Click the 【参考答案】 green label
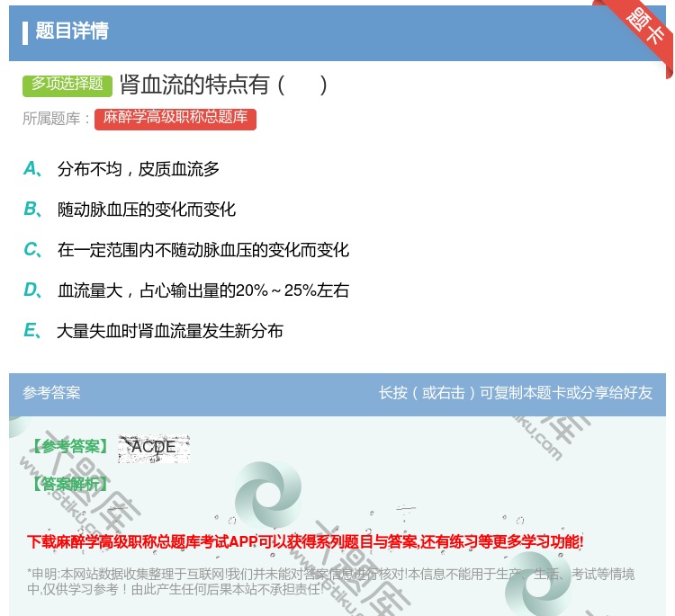675x616 pixels. click(69, 447)
